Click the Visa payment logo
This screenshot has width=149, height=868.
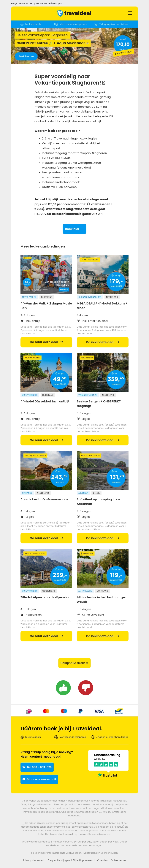click(99, 720)
